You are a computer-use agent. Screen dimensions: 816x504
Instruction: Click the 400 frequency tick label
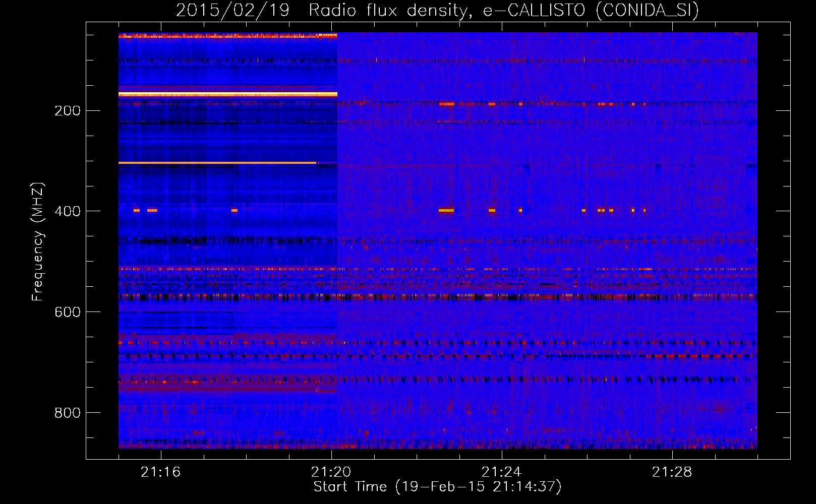coord(67,211)
